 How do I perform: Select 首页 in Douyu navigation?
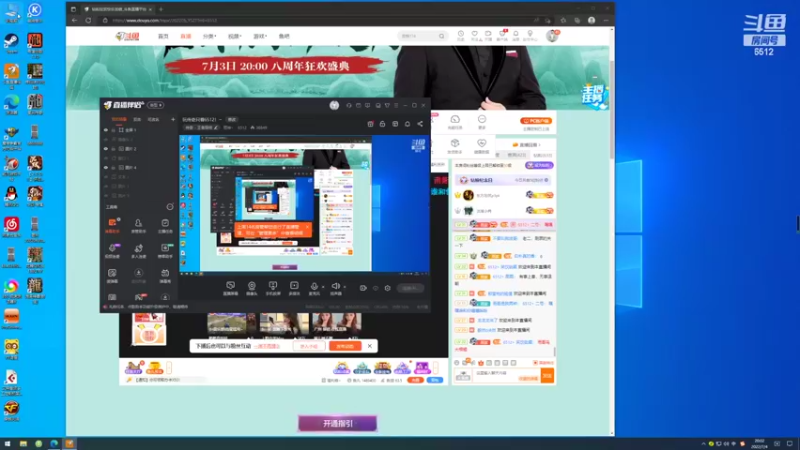(163, 36)
